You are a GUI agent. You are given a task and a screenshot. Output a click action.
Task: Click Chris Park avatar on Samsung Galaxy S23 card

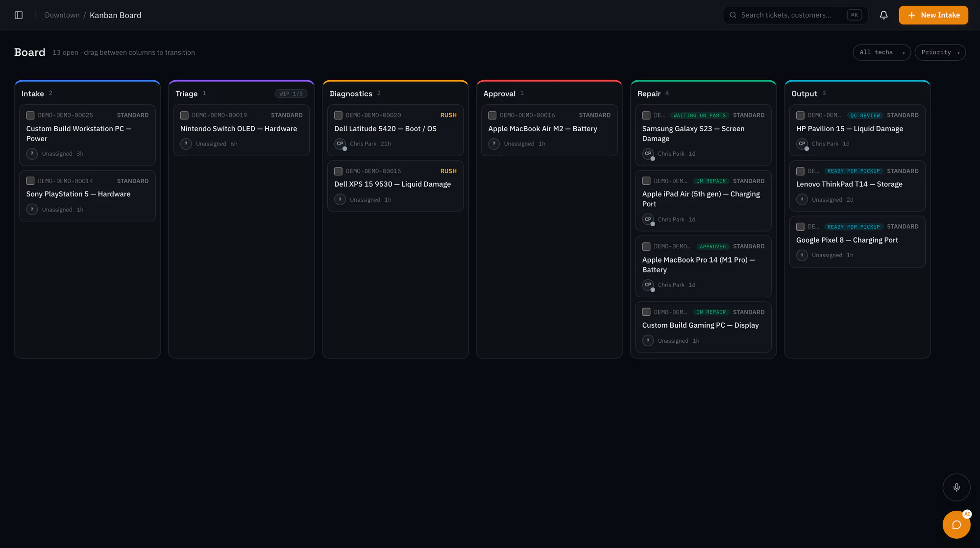(648, 154)
